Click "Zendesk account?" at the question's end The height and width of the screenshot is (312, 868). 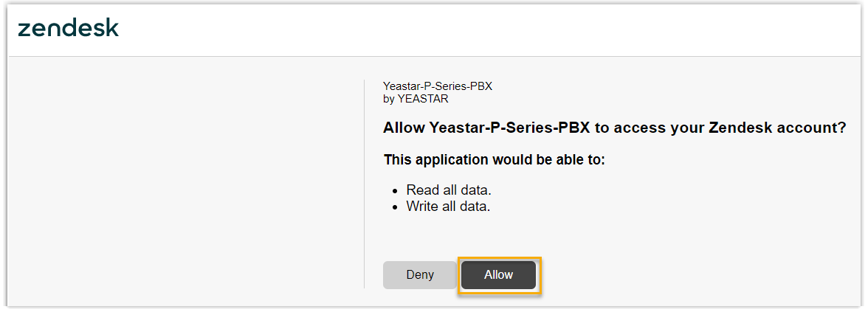[x=777, y=128]
